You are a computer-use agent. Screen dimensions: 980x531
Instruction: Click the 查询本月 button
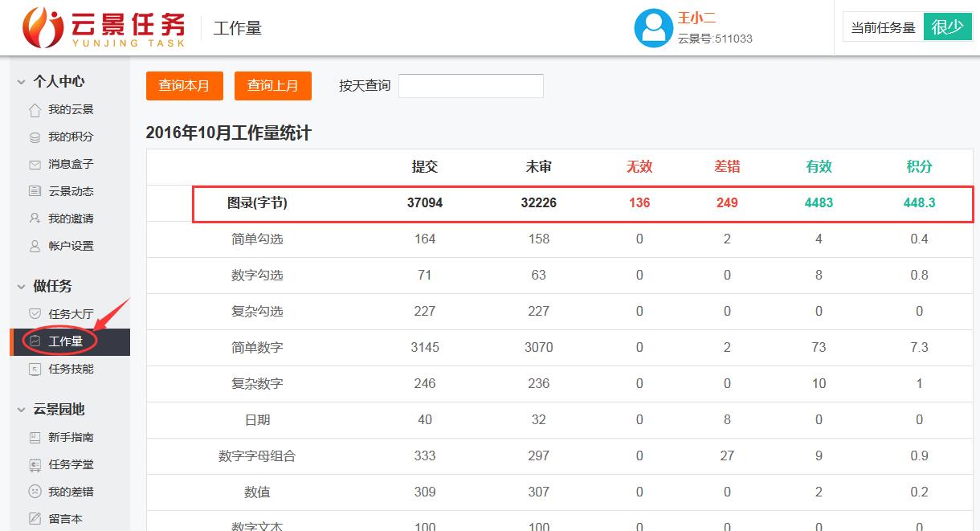(184, 86)
